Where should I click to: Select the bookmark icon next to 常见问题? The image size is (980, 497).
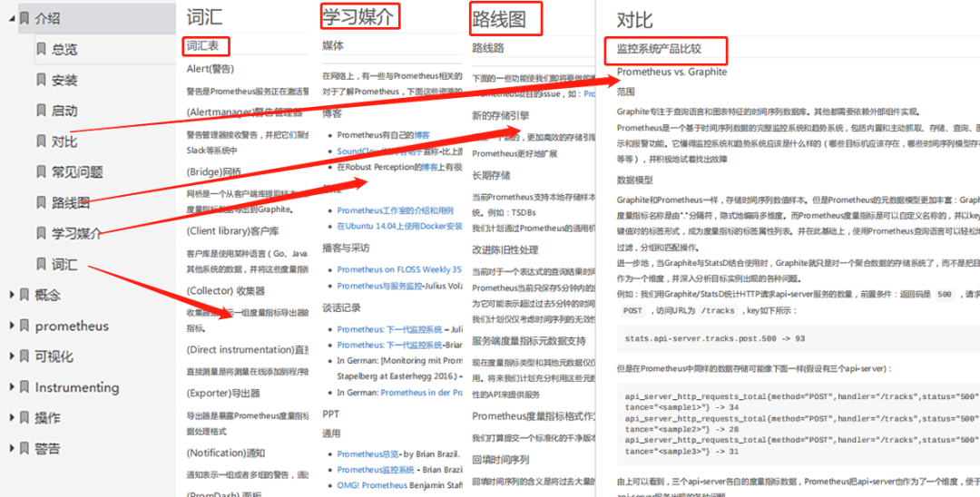[41, 172]
